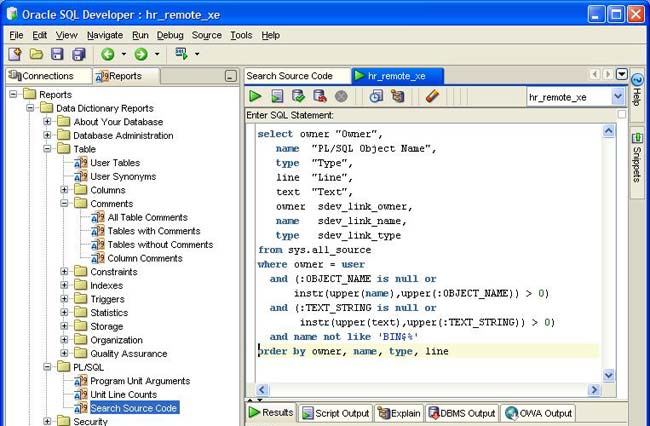Image resolution: width=650 pixels, height=426 pixels.
Task: Open the Navigate menu
Action: (104, 35)
